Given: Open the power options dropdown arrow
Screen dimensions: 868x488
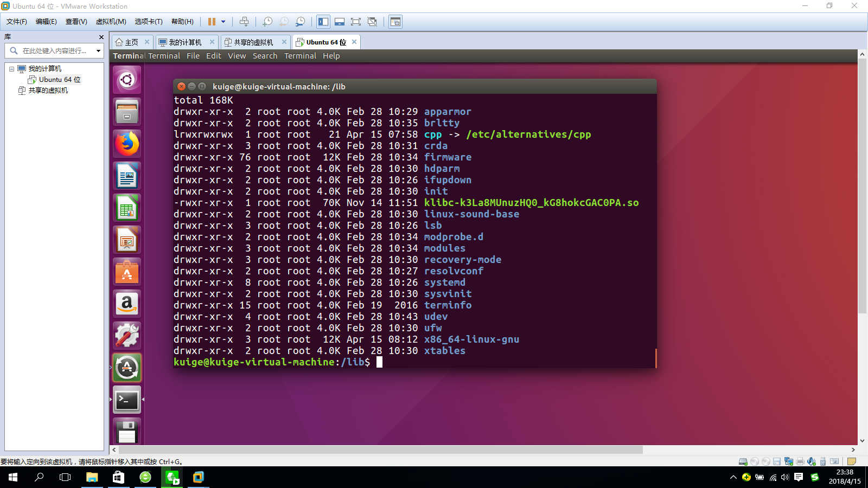Looking at the screenshot, I should (x=223, y=22).
